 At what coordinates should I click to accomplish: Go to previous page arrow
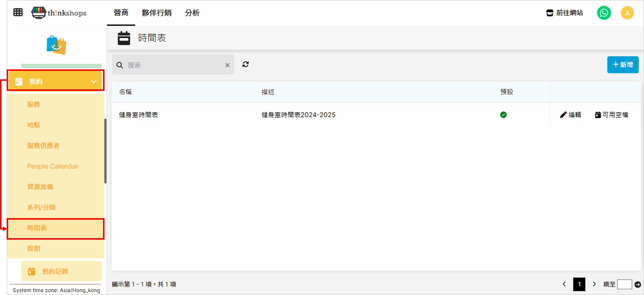point(564,284)
